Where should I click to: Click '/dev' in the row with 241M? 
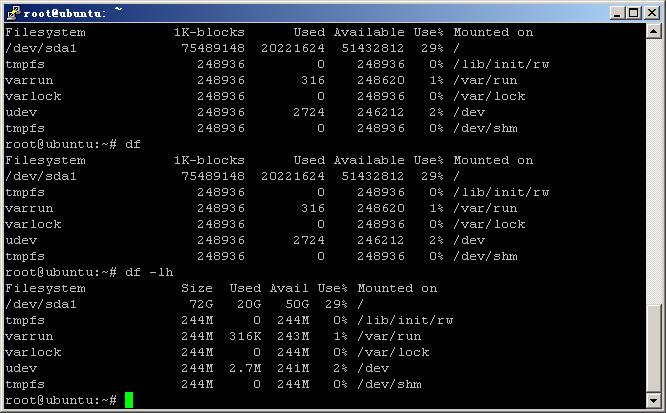point(373,368)
